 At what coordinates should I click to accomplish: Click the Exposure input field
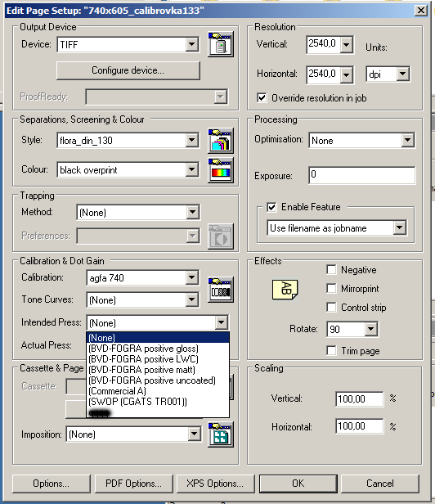click(x=361, y=175)
